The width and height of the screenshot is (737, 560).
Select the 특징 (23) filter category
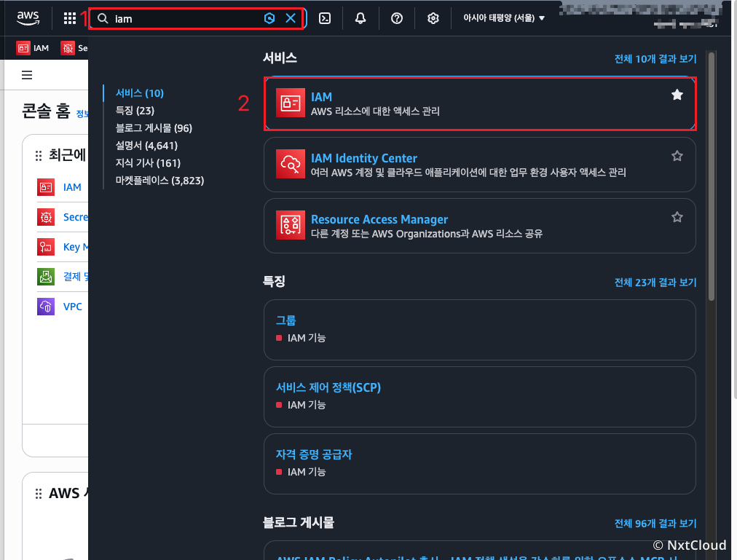coord(135,111)
